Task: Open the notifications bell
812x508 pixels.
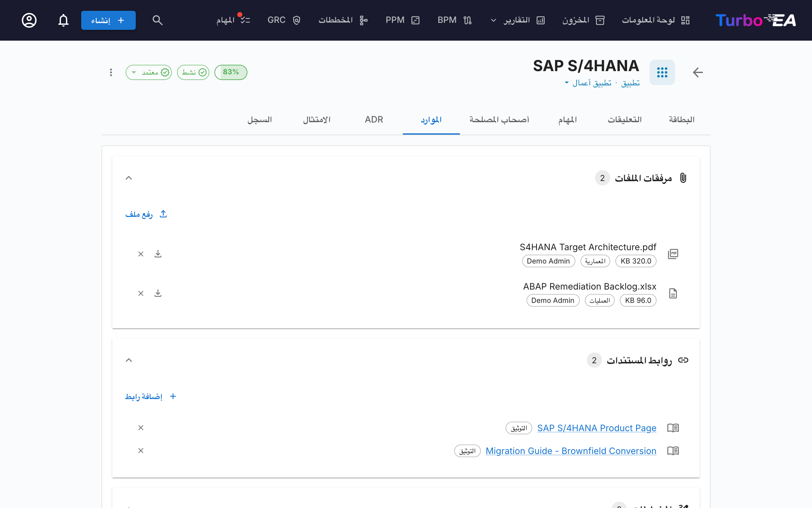Action: 63,20
